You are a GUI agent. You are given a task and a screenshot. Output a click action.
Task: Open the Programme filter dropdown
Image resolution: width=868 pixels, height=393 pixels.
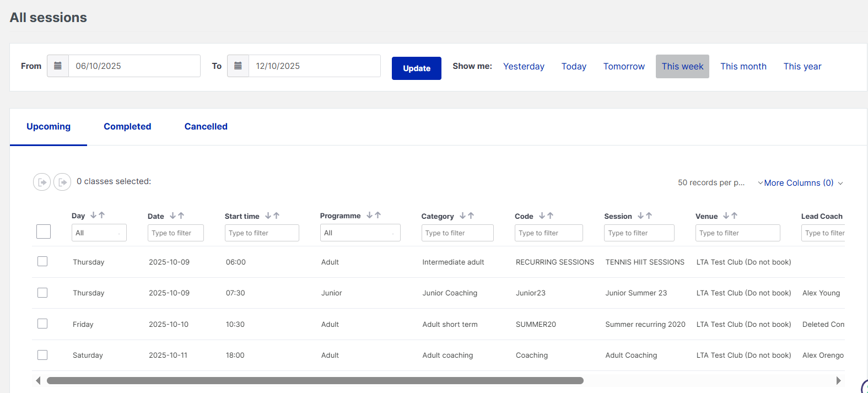coord(360,233)
